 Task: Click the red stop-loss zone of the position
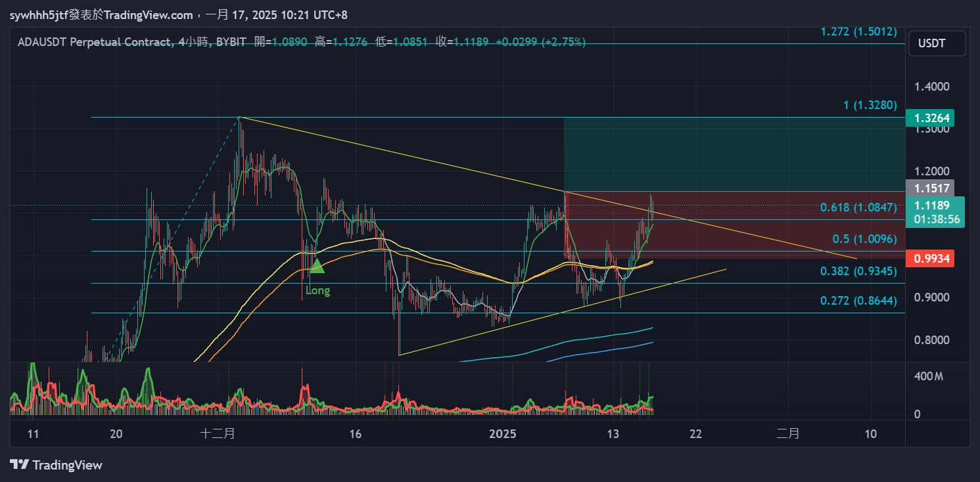(x=734, y=225)
